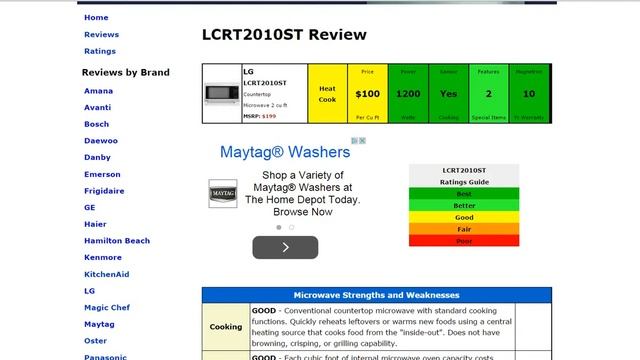View Kenmore brand reviews

[x=103, y=258]
